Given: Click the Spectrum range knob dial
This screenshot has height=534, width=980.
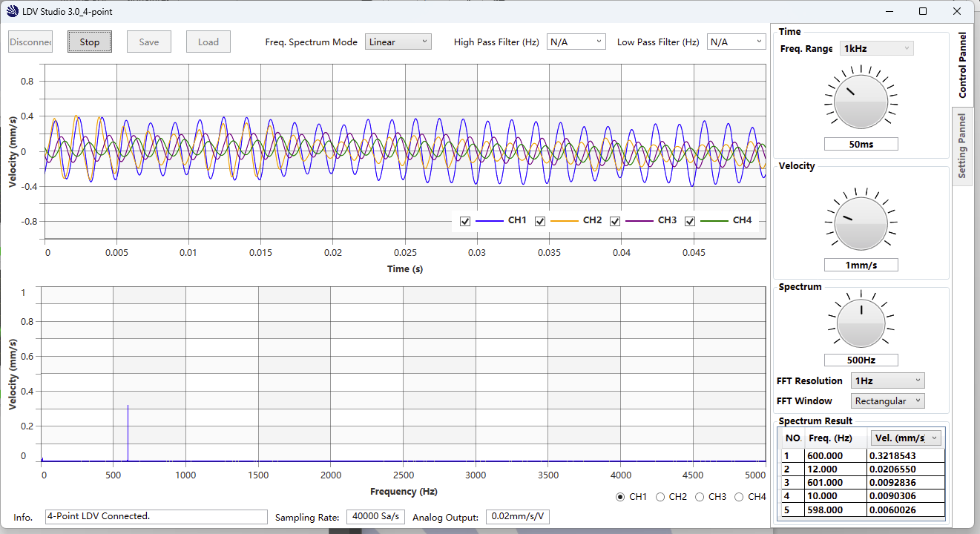Looking at the screenshot, I should click(x=861, y=323).
